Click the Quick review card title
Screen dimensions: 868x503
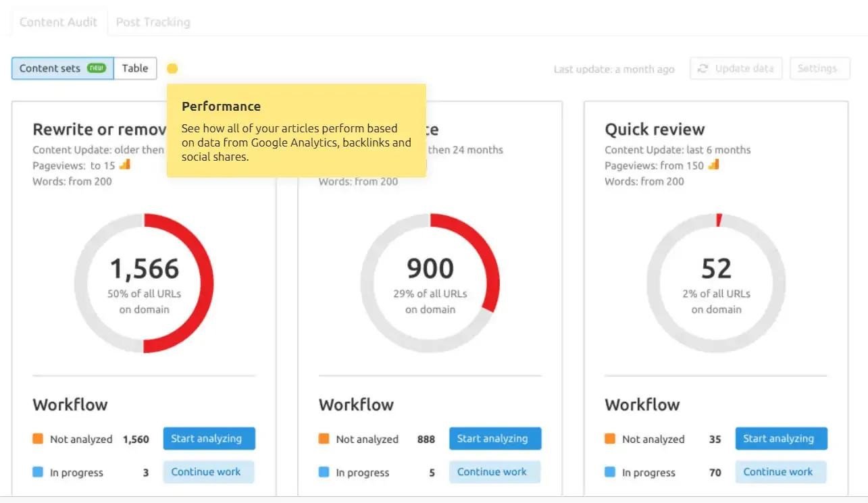(x=655, y=130)
